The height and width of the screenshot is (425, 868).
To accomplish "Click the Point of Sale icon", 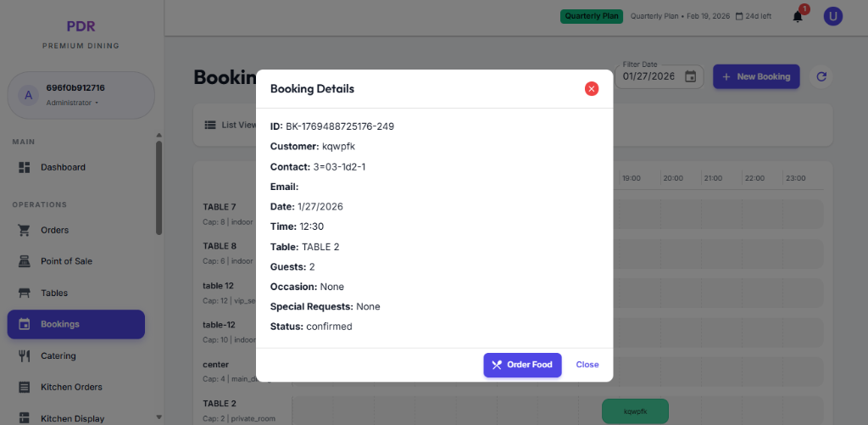I will click(x=25, y=261).
